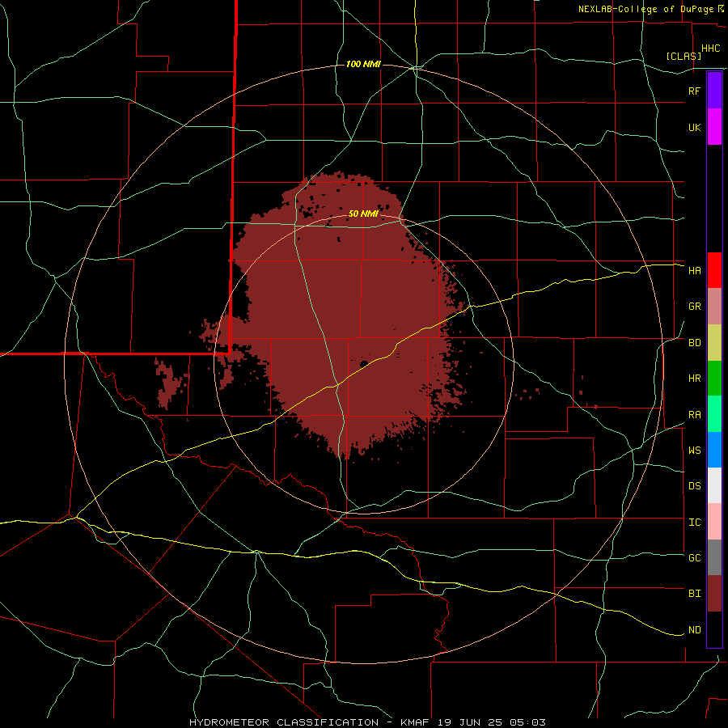Pick the HR green legend swatch

[x=714, y=379]
